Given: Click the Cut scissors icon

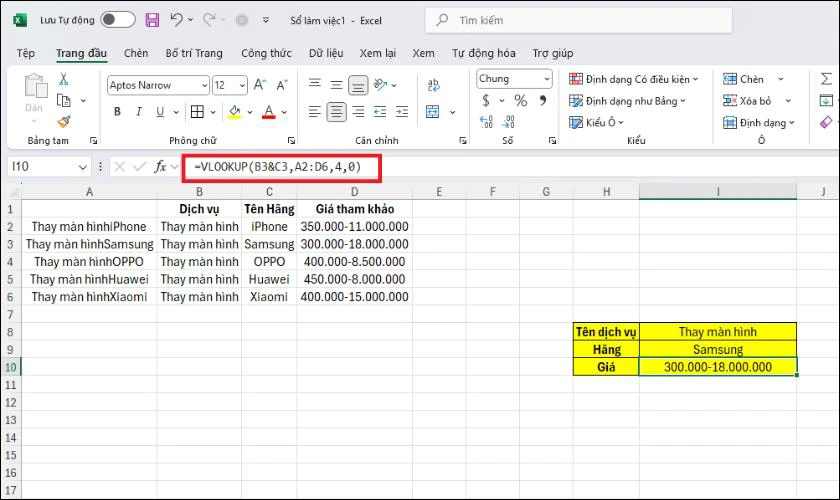Looking at the screenshot, I should 64,79.
